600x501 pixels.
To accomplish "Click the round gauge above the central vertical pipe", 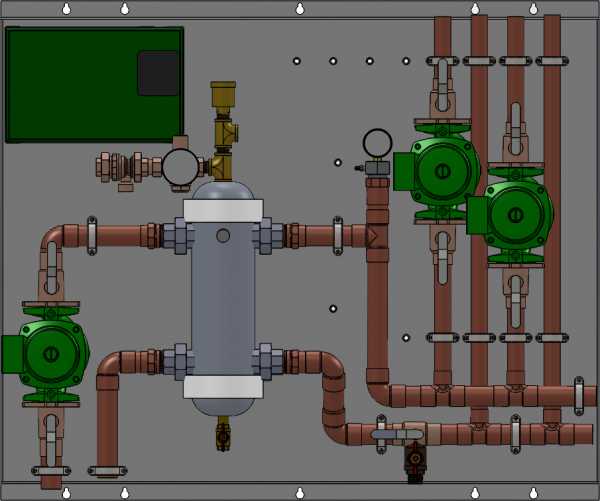I will click(379, 144).
